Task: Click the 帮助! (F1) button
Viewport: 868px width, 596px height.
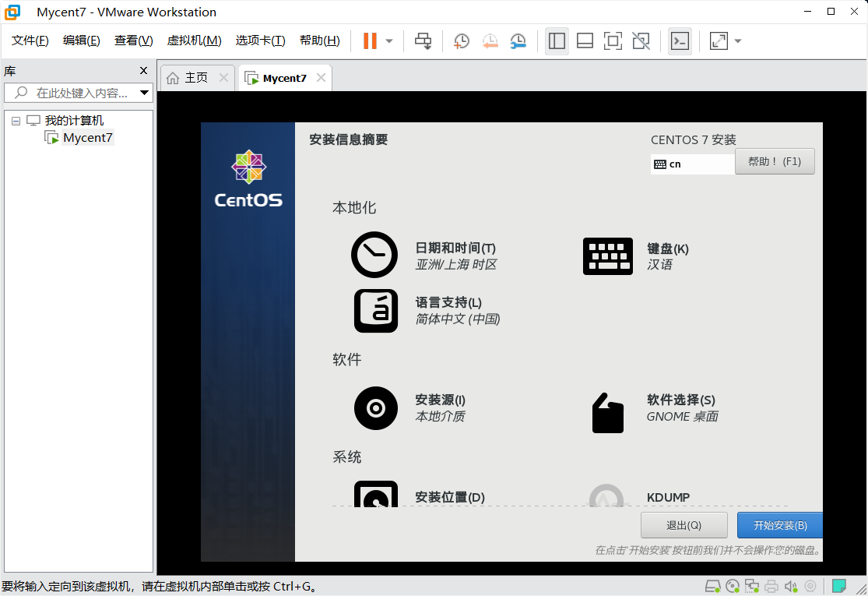Action: pyautogui.click(x=775, y=162)
